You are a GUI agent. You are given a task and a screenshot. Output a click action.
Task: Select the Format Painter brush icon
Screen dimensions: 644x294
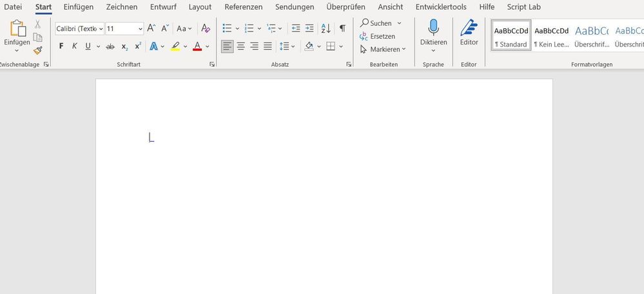(x=38, y=50)
